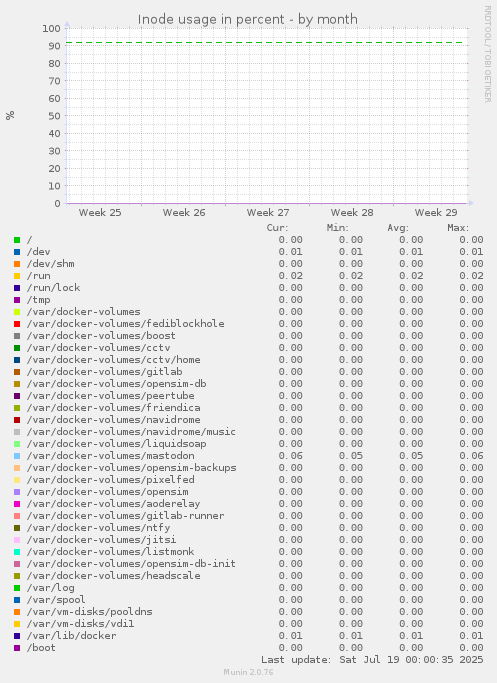Click the '100' y-axis tick label

pyautogui.click(x=51, y=29)
